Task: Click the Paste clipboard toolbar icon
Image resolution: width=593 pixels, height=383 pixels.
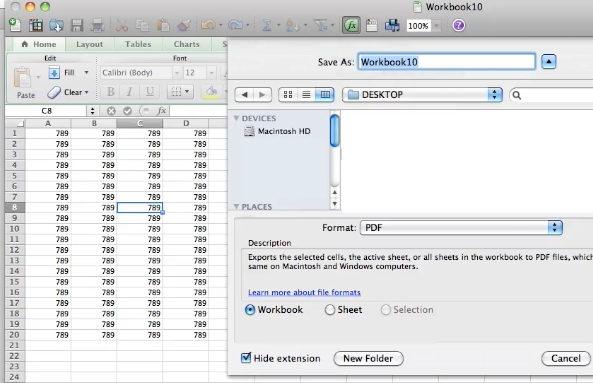Action: point(163,25)
